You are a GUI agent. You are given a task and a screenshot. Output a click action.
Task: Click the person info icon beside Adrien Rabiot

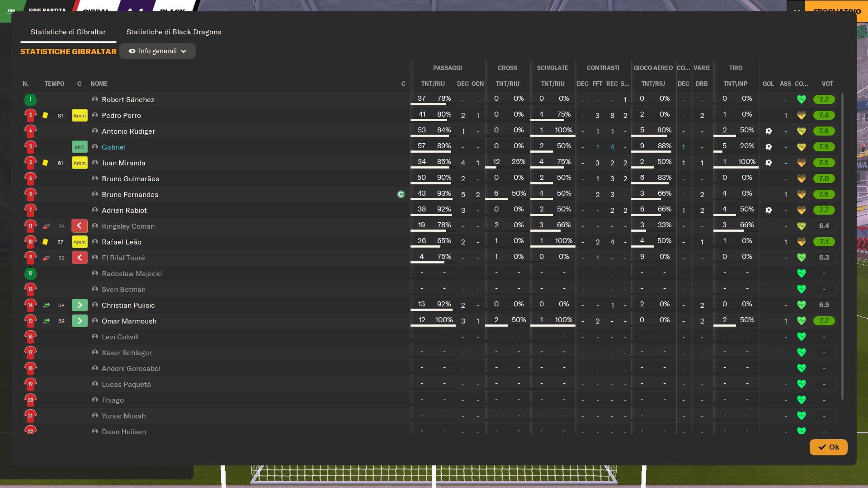95,210
